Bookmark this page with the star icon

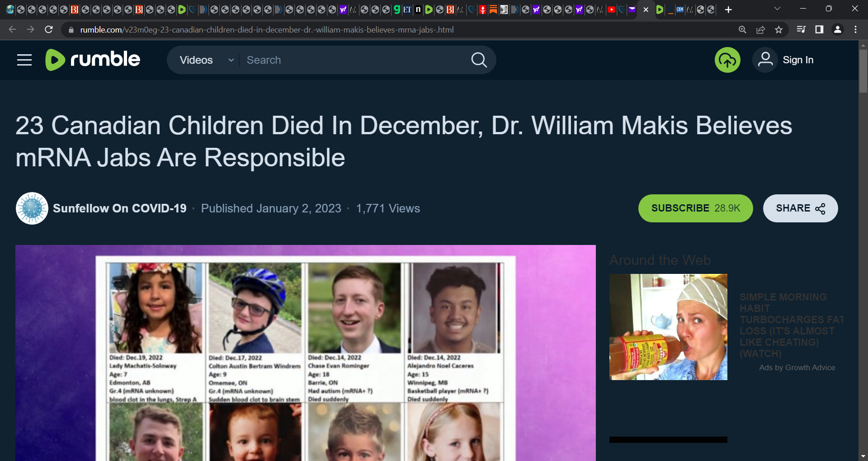pos(778,30)
